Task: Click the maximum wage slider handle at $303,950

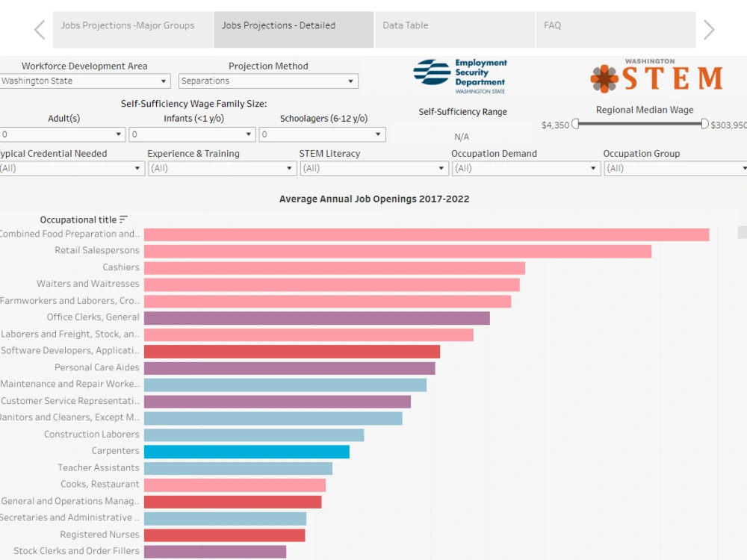Action: [x=704, y=124]
